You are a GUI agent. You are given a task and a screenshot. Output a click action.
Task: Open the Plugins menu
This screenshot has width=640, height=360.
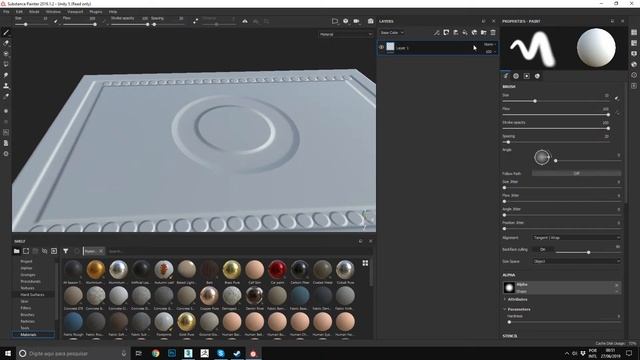(96, 12)
